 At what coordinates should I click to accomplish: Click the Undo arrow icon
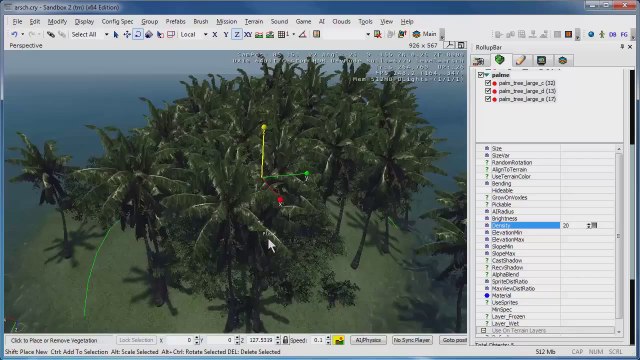14,35
